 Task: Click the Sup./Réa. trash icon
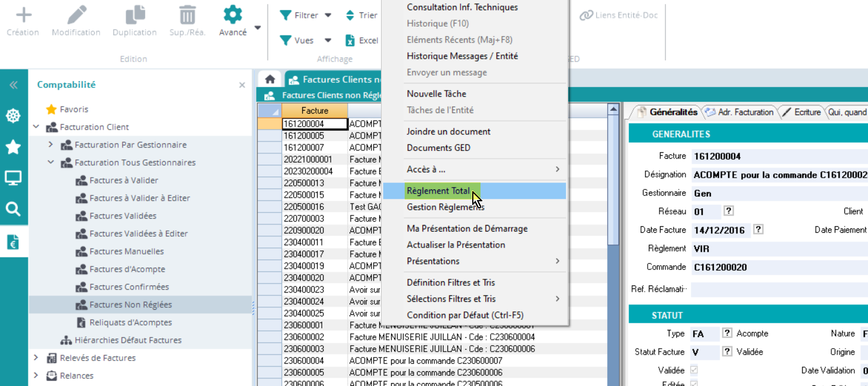point(187,15)
